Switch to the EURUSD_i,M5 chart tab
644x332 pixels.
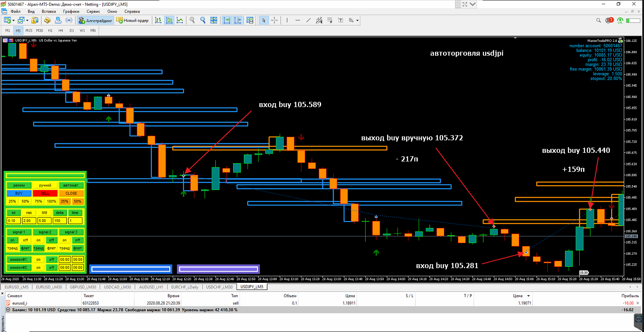(17, 287)
